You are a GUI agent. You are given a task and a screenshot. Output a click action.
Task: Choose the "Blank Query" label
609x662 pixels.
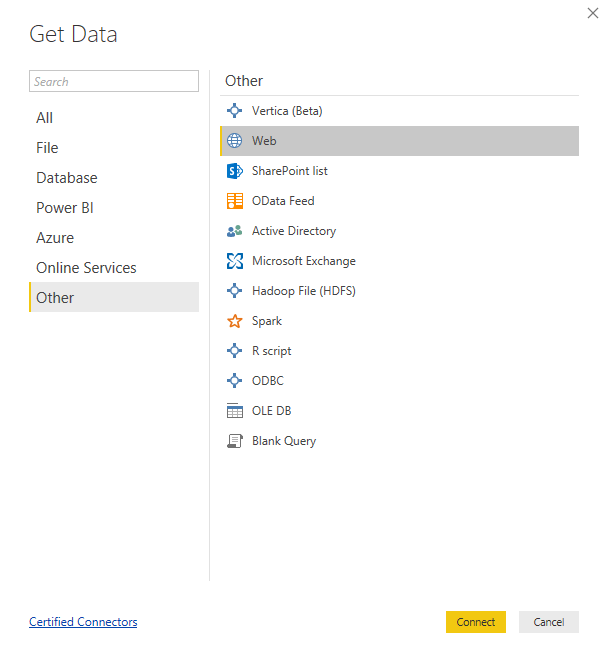[284, 441]
